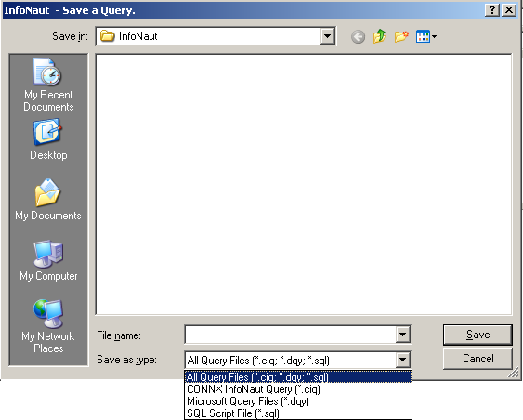Expand the File name history dropdown
This screenshot has height=420, width=523.
pyautogui.click(x=402, y=335)
